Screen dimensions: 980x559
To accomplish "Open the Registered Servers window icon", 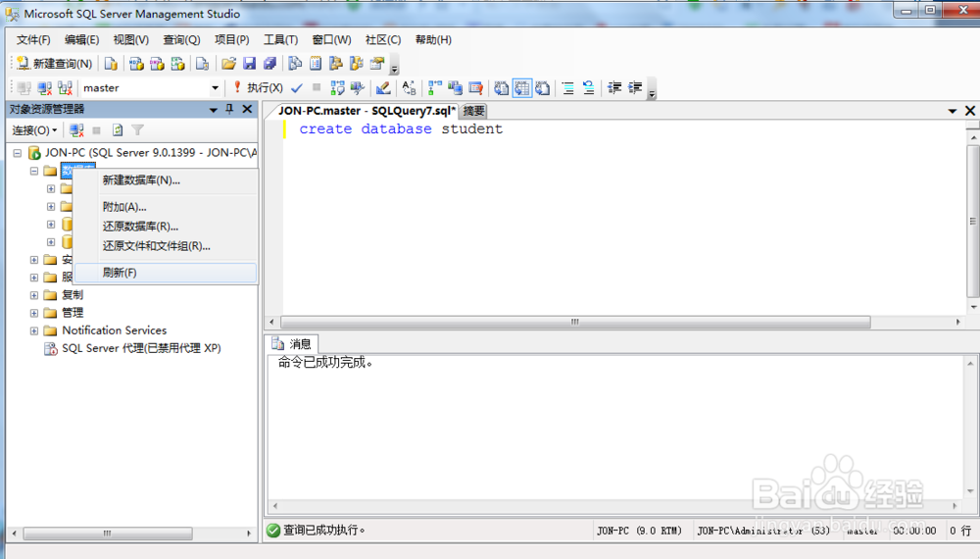I will tap(295, 63).
